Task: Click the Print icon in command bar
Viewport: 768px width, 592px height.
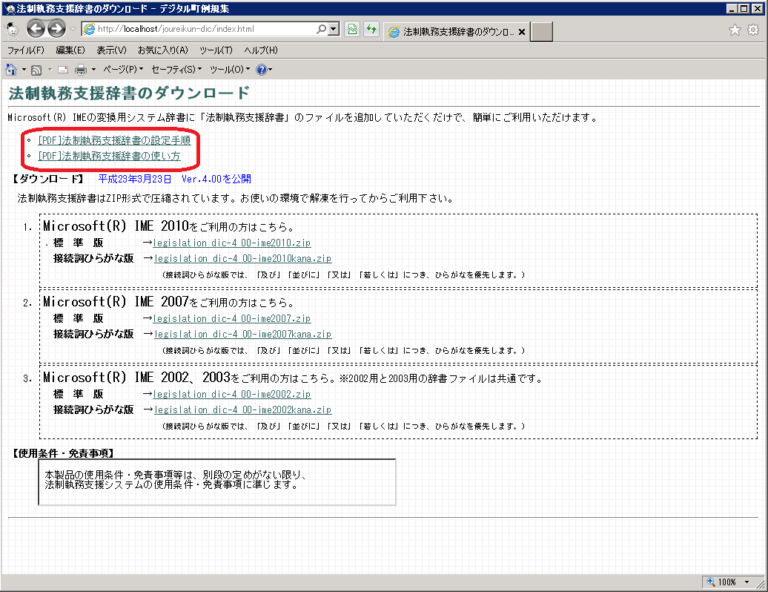Action: coord(81,70)
